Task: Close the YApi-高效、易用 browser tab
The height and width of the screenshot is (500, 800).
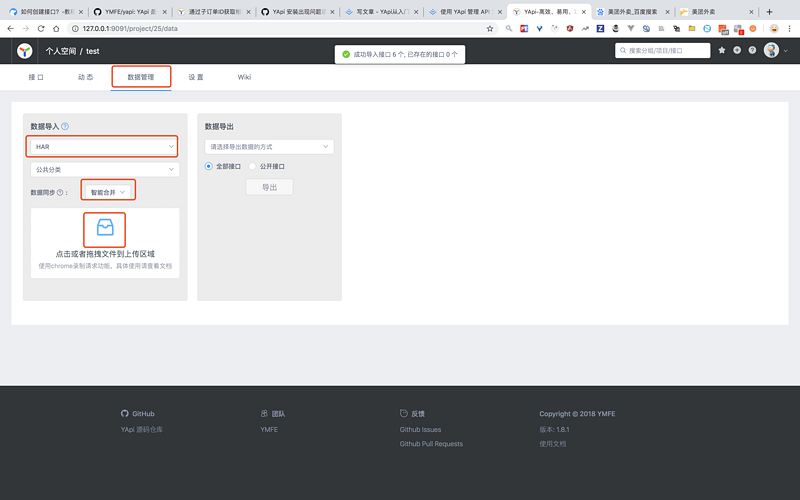Action: click(584, 12)
